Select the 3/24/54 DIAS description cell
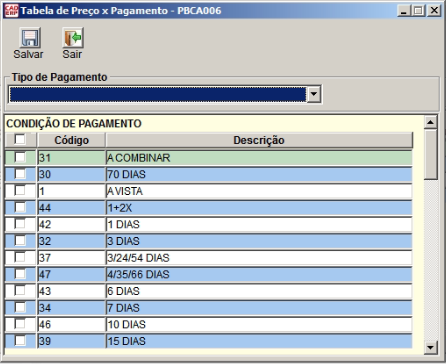 259,258
